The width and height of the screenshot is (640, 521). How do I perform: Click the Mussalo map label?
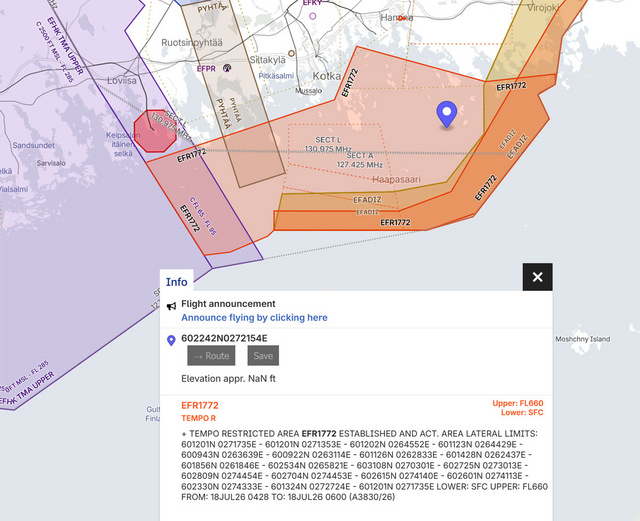308,91
